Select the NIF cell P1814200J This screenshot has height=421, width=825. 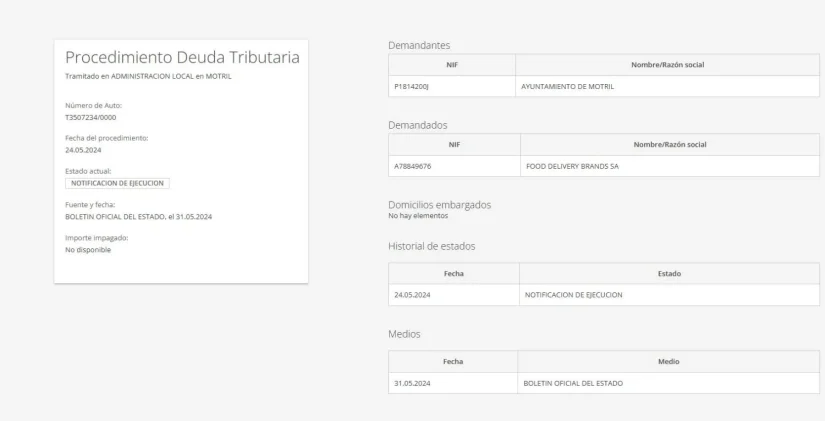[452, 86]
